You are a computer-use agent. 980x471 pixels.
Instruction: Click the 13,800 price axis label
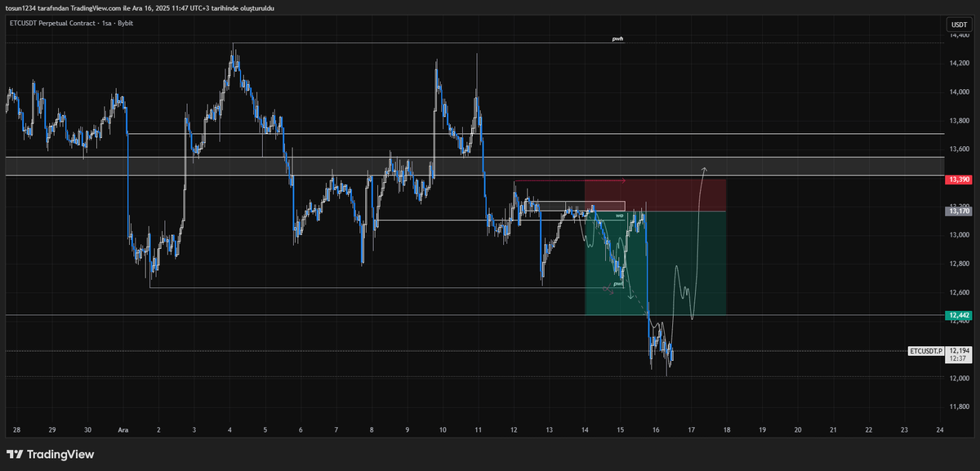pyautogui.click(x=958, y=121)
